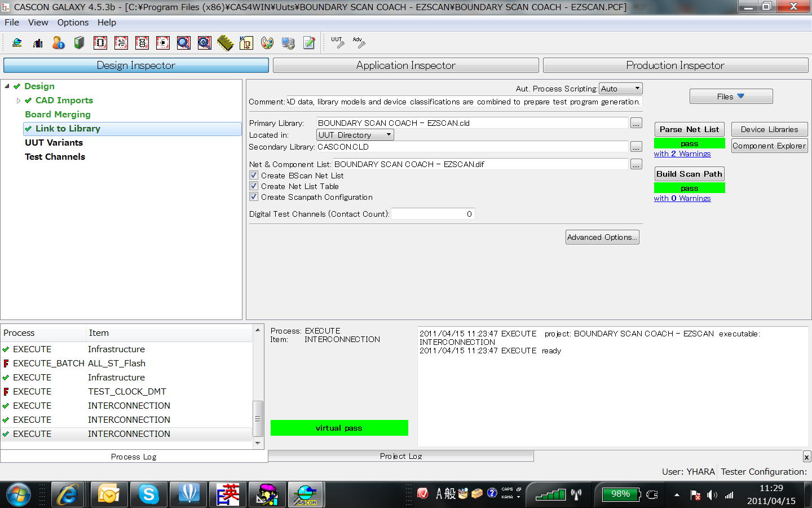Click the Digital Test Channels count field
The width and height of the screenshot is (812, 508).
pyautogui.click(x=433, y=214)
